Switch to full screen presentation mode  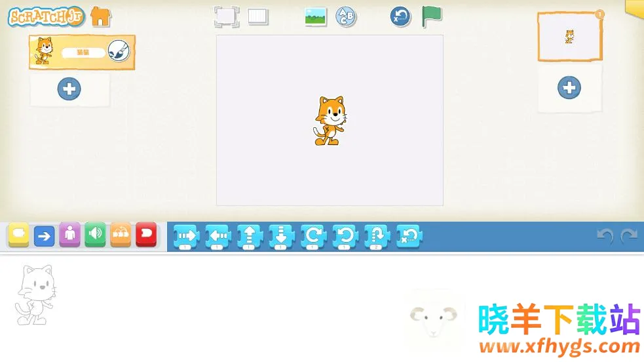click(x=226, y=16)
